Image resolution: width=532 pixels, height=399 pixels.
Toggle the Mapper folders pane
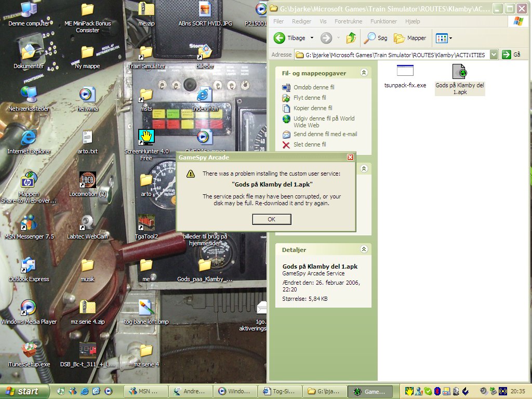pos(409,37)
